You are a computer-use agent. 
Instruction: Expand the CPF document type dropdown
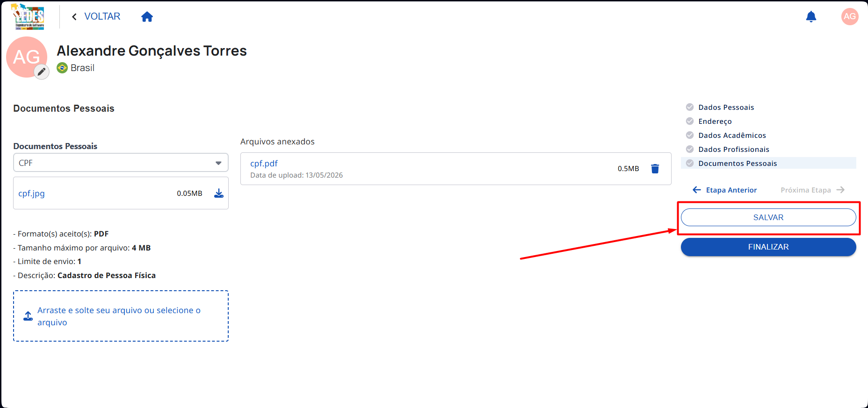[x=121, y=163]
